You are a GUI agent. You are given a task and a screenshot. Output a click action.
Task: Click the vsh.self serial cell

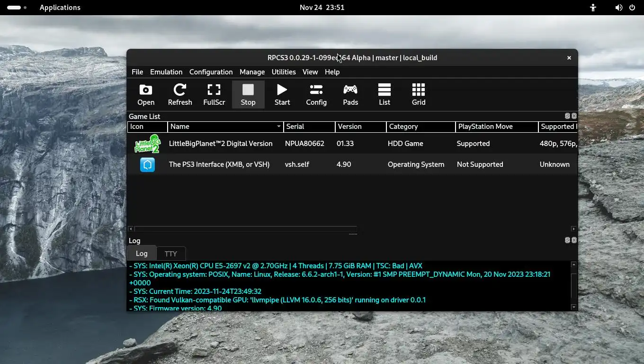point(297,164)
